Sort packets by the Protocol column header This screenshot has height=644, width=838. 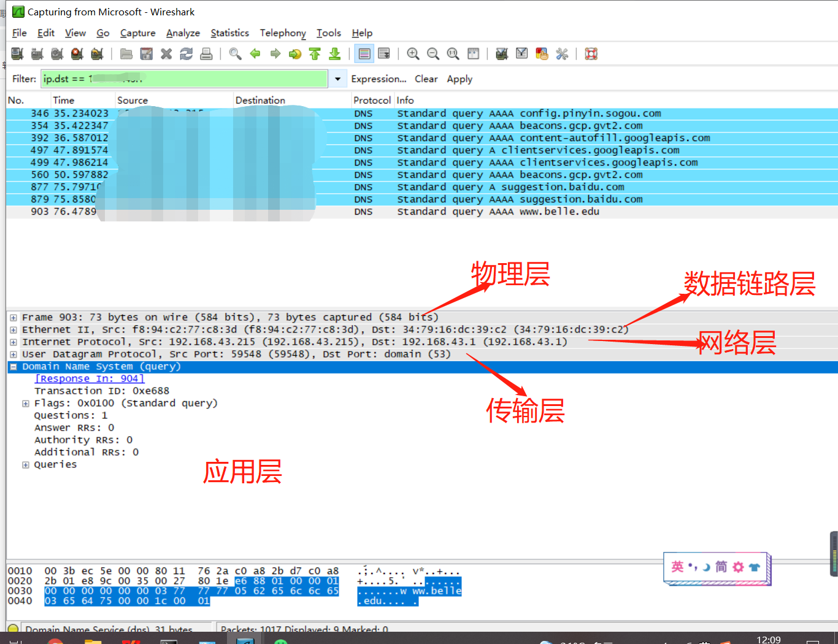372,100
